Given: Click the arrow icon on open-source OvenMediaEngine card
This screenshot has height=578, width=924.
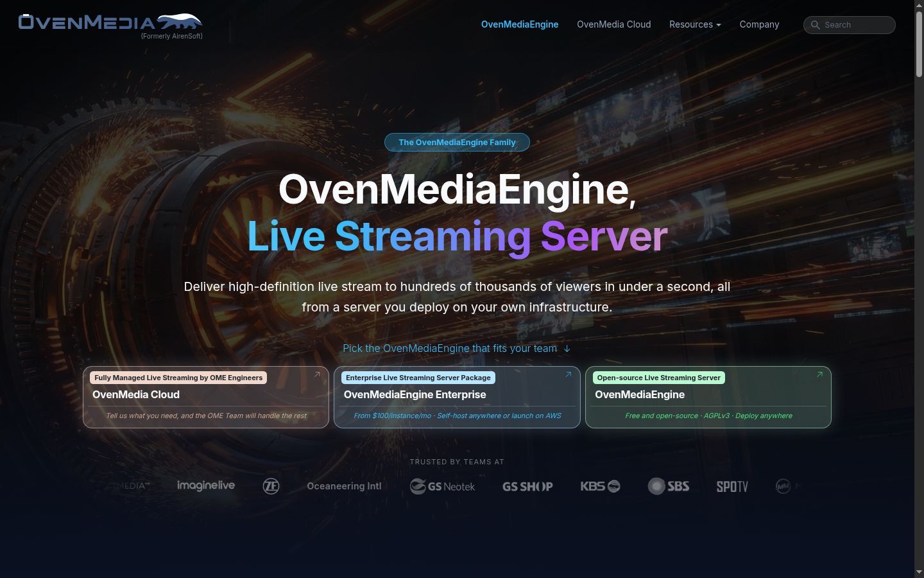Looking at the screenshot, I should point(819,374).
